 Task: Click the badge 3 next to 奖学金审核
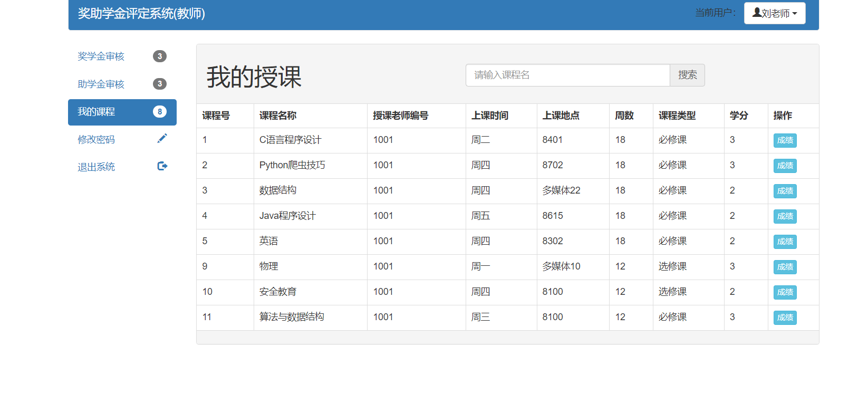[160, 56]
